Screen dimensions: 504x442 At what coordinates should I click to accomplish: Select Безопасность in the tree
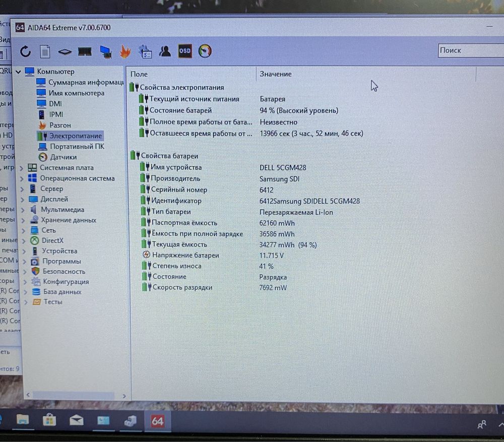pos(64,271)
